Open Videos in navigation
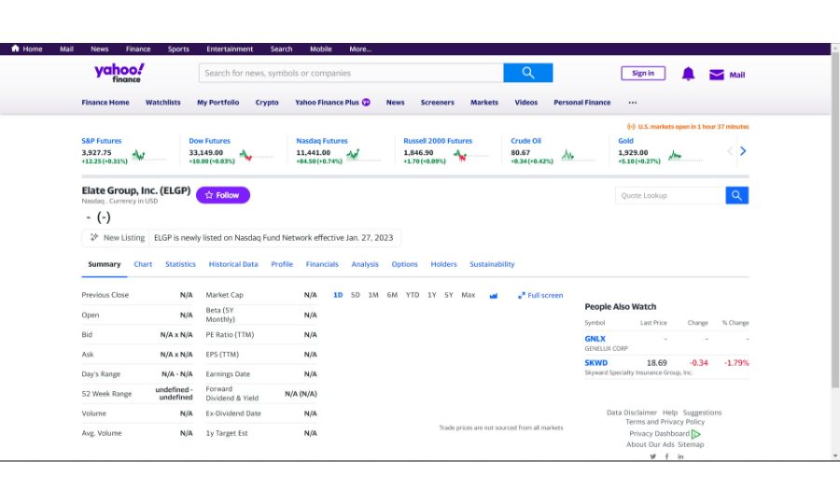 (x=526, y=103)
